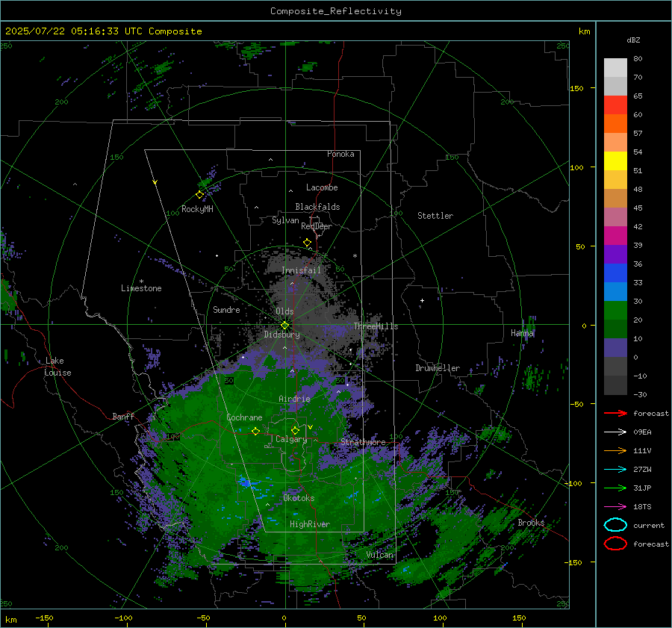Click the Lake Louise label
Image resolution: width=672 pixels, height=628 pixels.
click(x=58, y=367)
